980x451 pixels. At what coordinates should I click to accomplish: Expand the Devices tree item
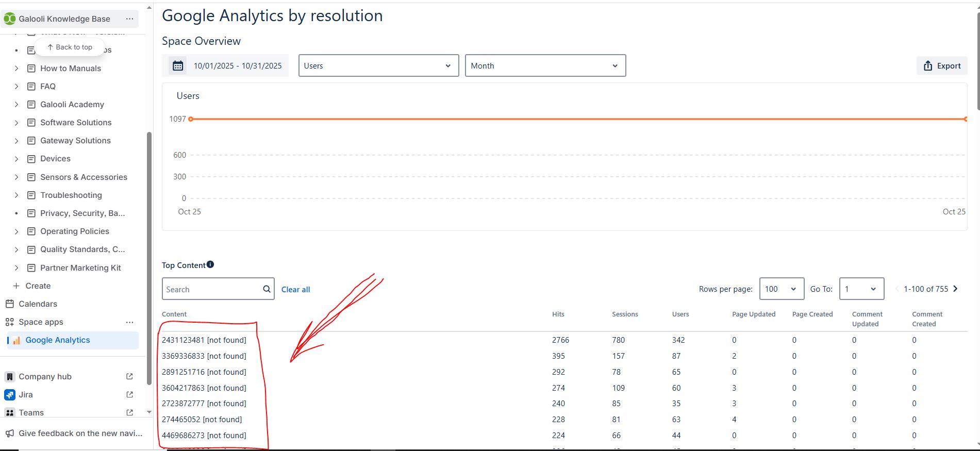[x=16, y=159]
